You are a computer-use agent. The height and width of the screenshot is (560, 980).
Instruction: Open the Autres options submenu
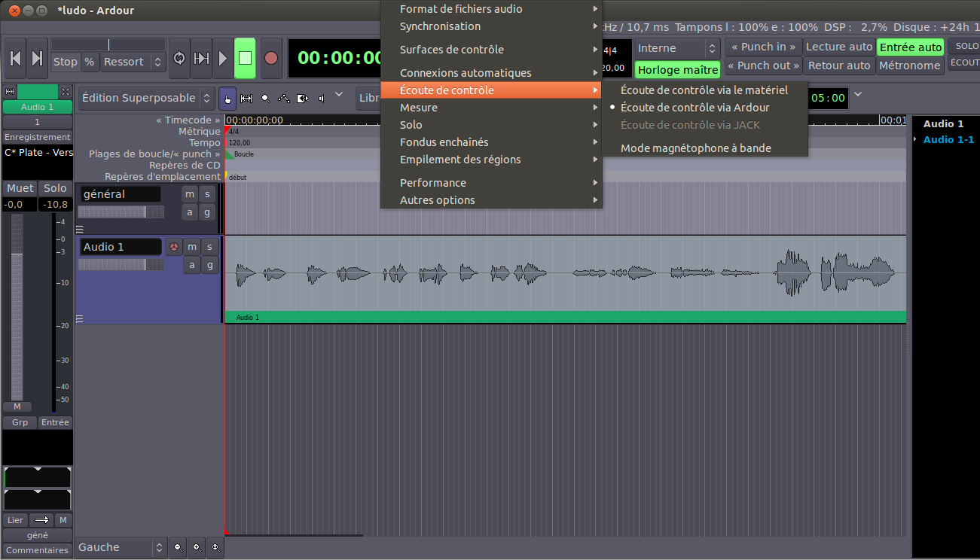(491, 200)
